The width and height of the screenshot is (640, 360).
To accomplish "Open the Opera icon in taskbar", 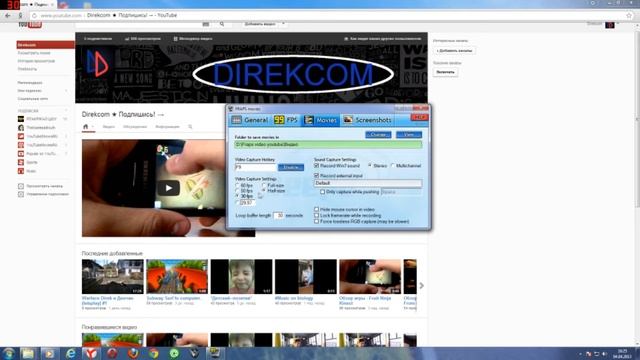I will click(112, 353).
